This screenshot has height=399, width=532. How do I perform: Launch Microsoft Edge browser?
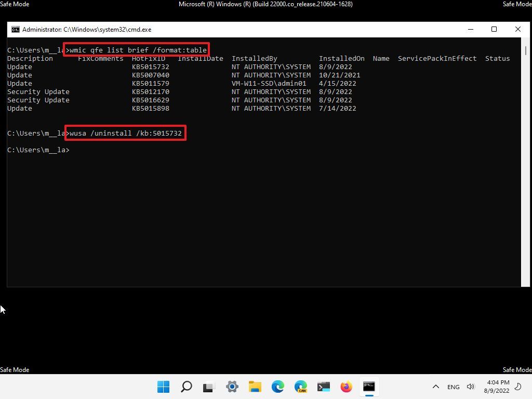tap(278, 387)
